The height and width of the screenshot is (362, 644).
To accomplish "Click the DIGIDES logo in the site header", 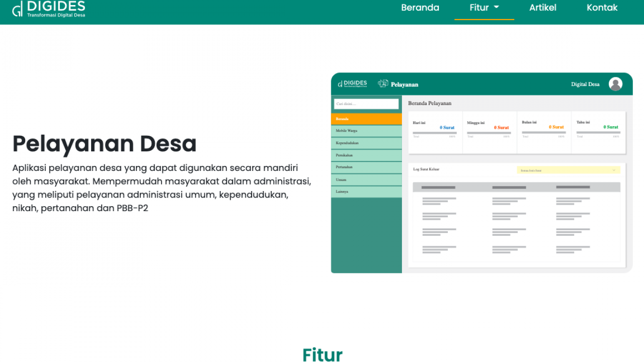I will tap(49, 9).
